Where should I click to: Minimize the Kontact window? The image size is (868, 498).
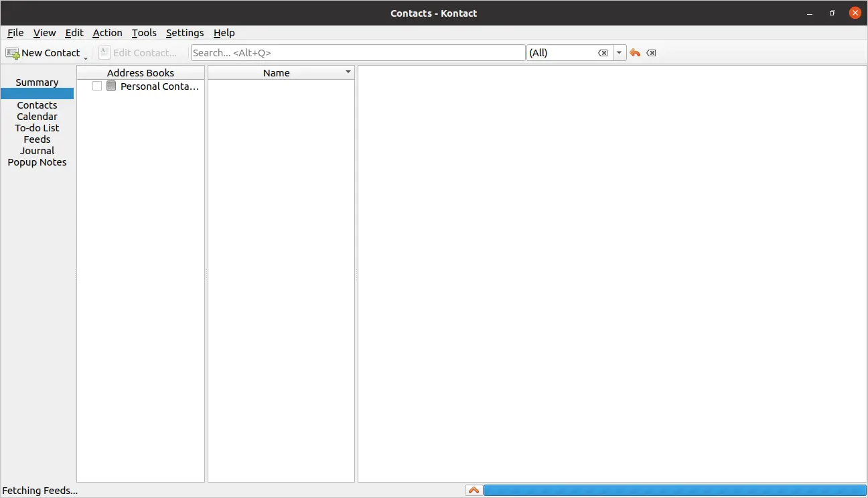[x=810, y=13]
